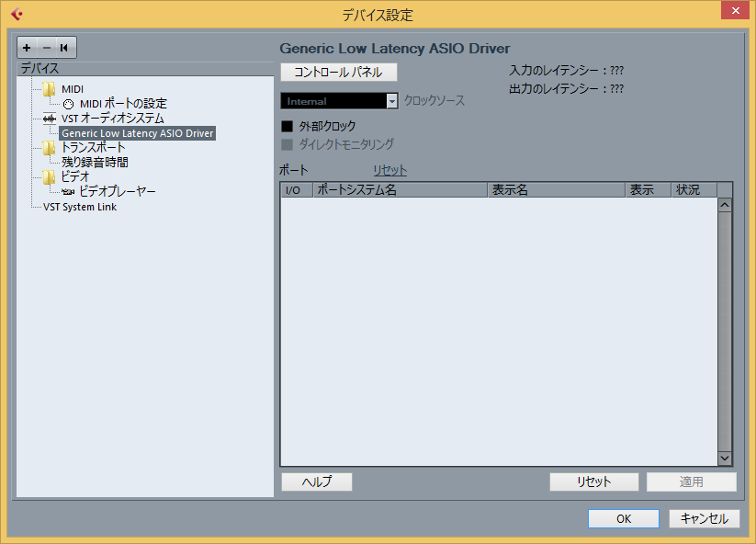Click the ビデオ folder icon
756x544 pixels.
(x=50, y=177)
